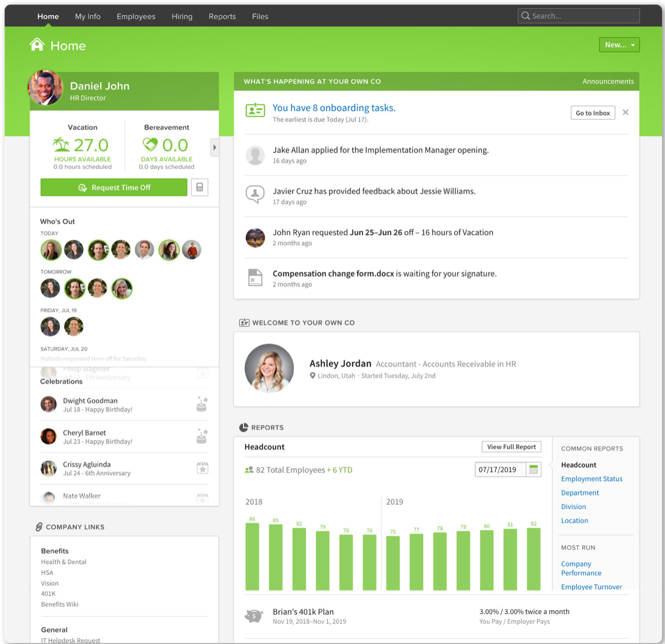Viewport: 665px width, 644px height.
Task: Click Cheryl Barnet's celebration entry
Action: [124, 437]
